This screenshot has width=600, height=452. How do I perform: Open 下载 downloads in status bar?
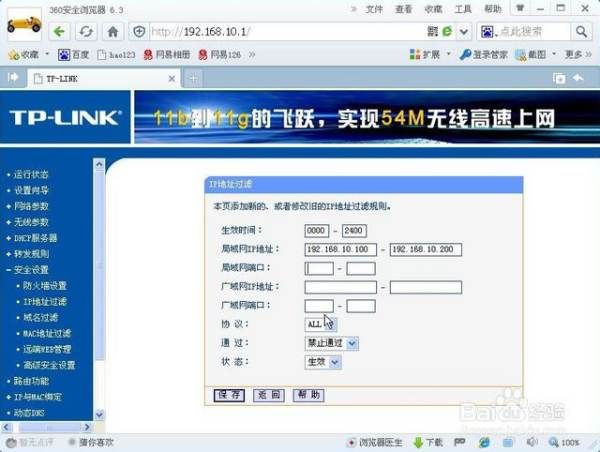coord(428,443)
